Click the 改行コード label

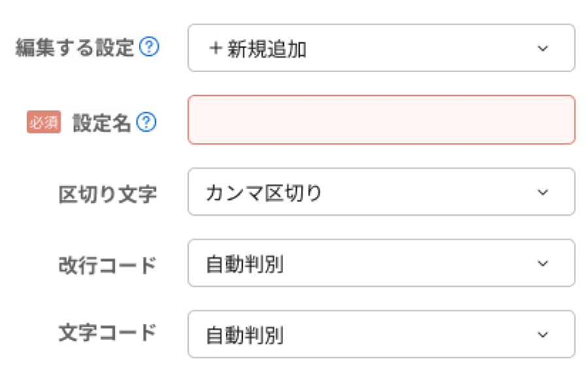pyautogui.click(x=107, y=265)
